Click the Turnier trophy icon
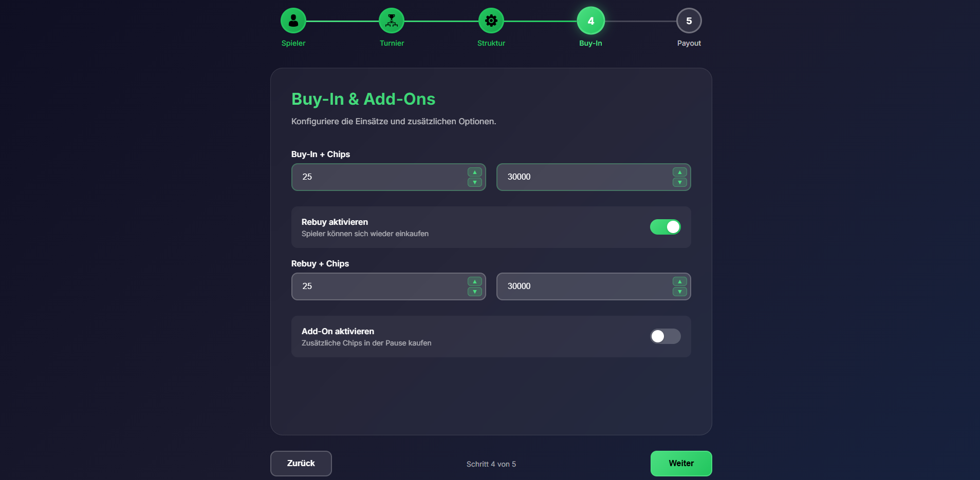The height and width of the screenshot is (480, 980). pyautogui.click(x=392, y=21)
